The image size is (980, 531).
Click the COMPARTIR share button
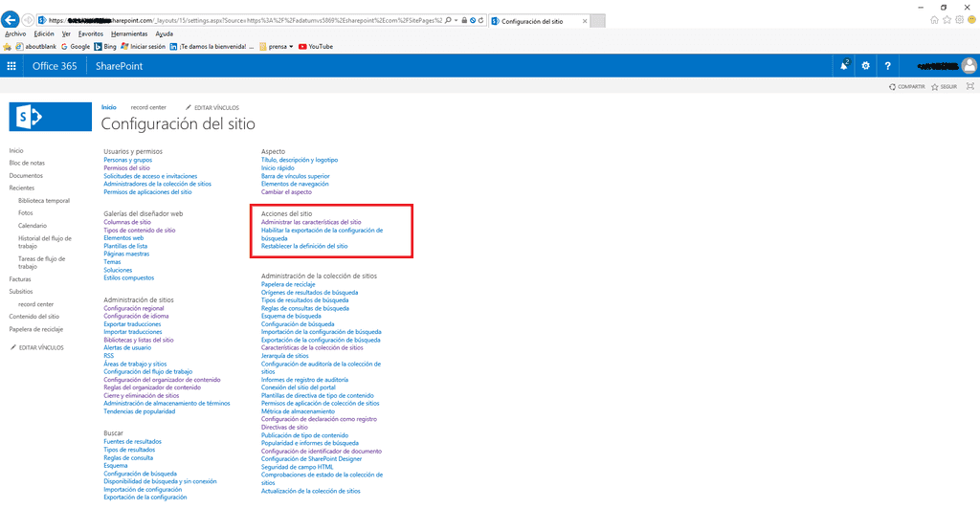pyautogui.click(x=907, y=87)
